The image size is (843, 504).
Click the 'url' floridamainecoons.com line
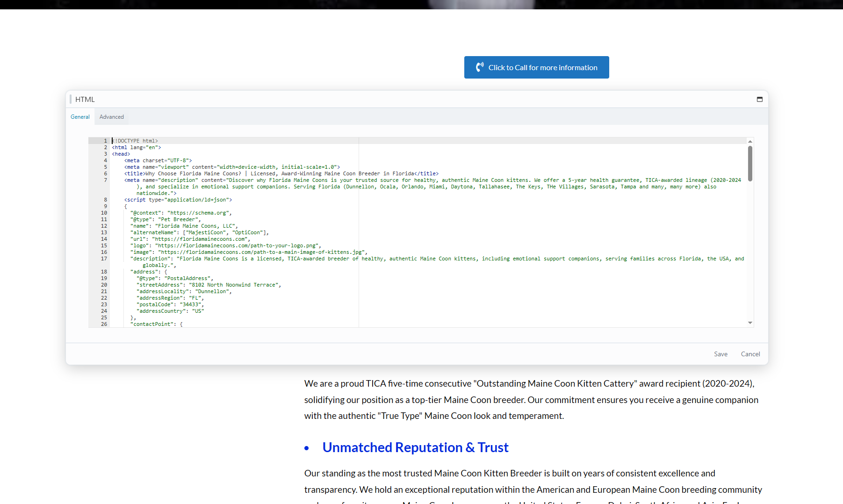tap(190, 239)
